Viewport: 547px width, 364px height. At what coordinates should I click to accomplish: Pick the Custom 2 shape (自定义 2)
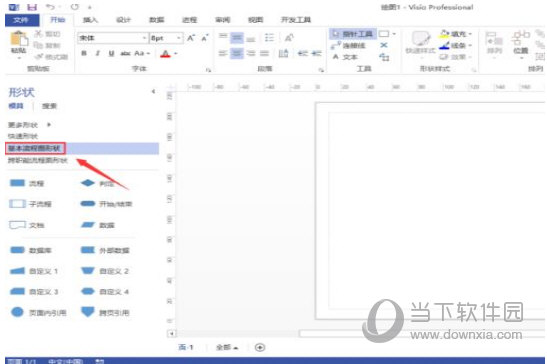click(105, 271)
